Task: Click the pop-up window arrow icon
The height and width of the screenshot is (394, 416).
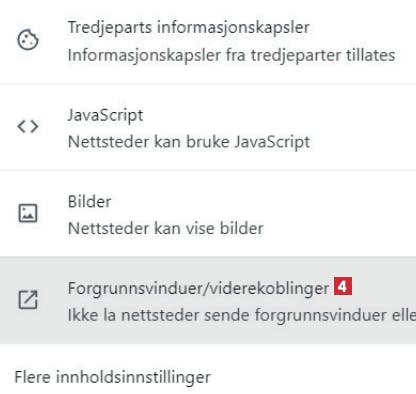Action: click(28, 299)
